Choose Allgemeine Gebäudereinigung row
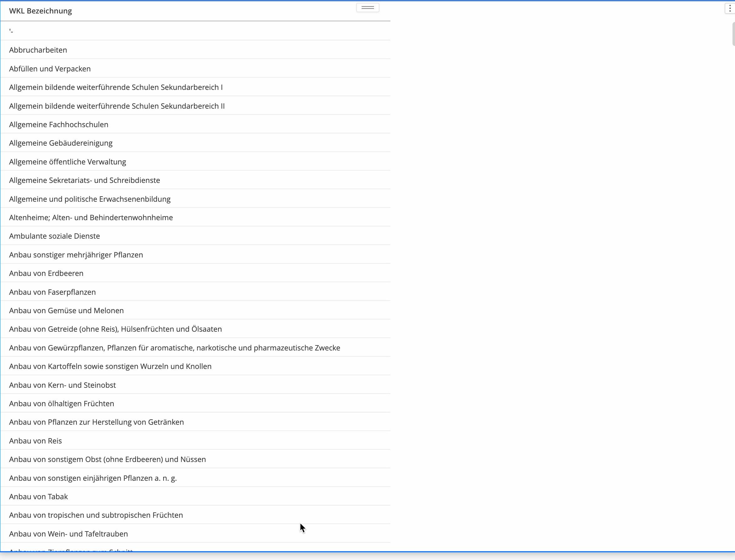This screenshot has width=735, height=560. coord(61,143)
